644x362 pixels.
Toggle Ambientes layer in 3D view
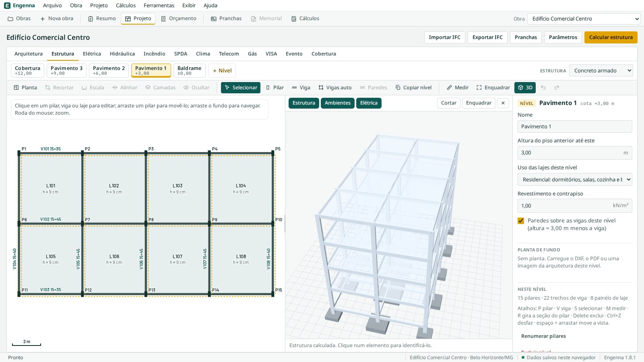coord(338,103)
